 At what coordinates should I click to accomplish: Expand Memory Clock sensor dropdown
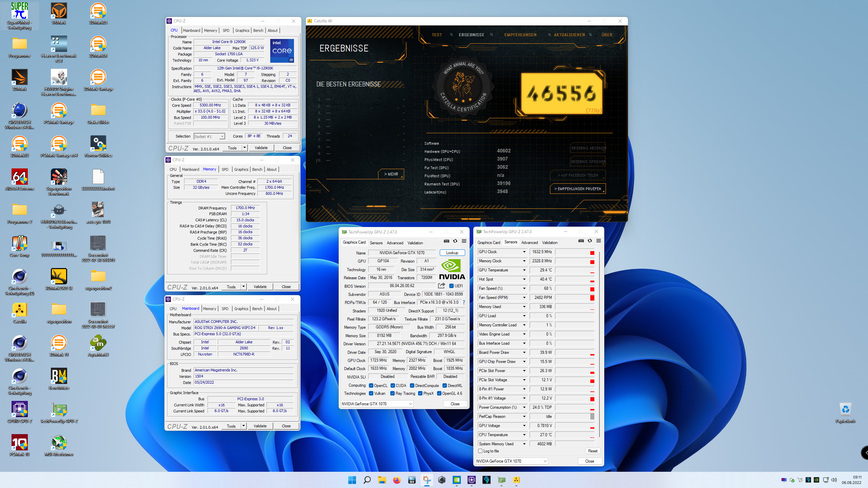(524, 261)
